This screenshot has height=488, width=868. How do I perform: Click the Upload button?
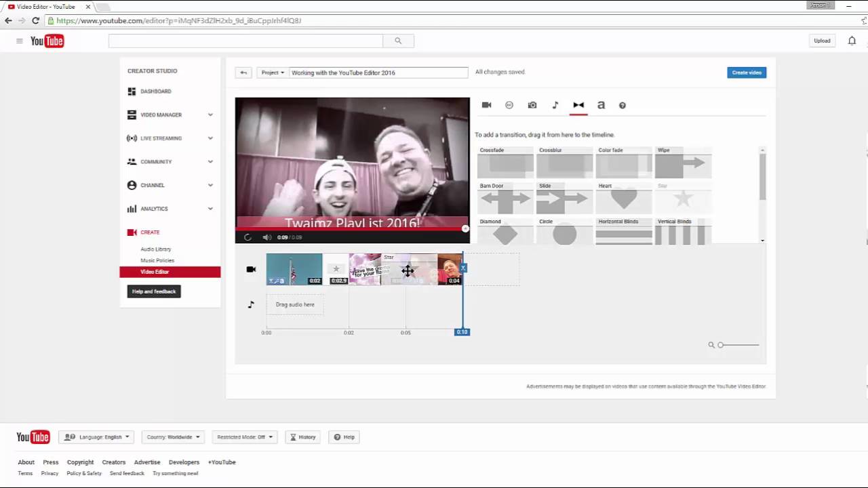point(822,41)
